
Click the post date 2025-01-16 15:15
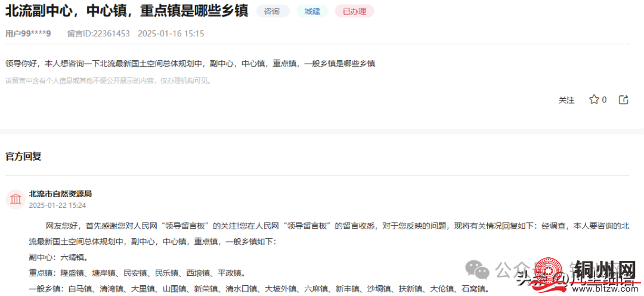(x=171, y=33)
